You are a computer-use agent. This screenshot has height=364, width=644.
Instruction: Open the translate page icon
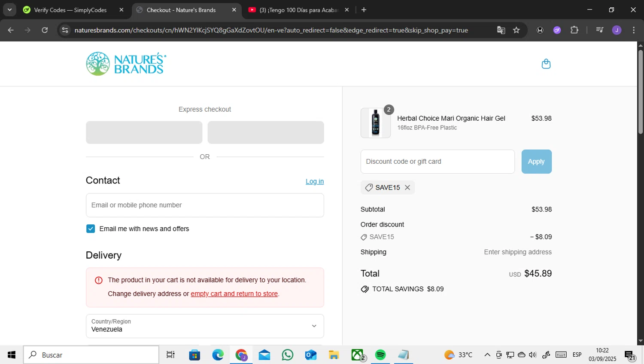pos(501,30)
